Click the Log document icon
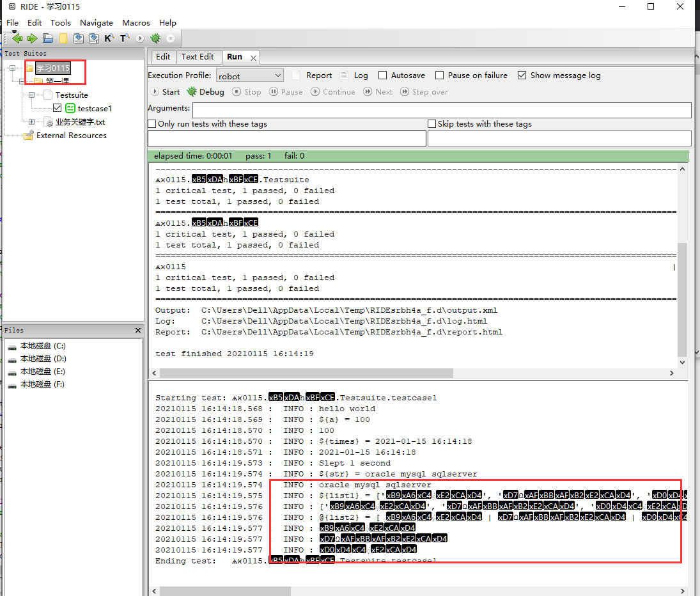 [344, 75]
